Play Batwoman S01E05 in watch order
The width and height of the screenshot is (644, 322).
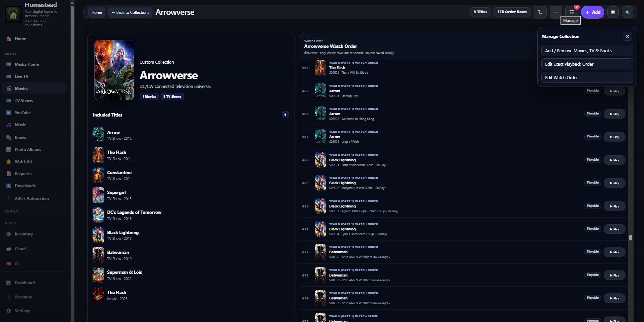click(x=614, y=252)
